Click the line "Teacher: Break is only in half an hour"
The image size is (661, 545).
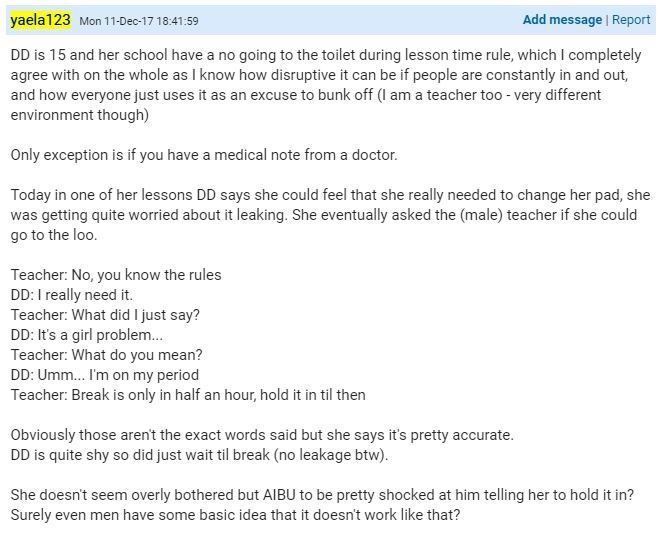[188, 394]
